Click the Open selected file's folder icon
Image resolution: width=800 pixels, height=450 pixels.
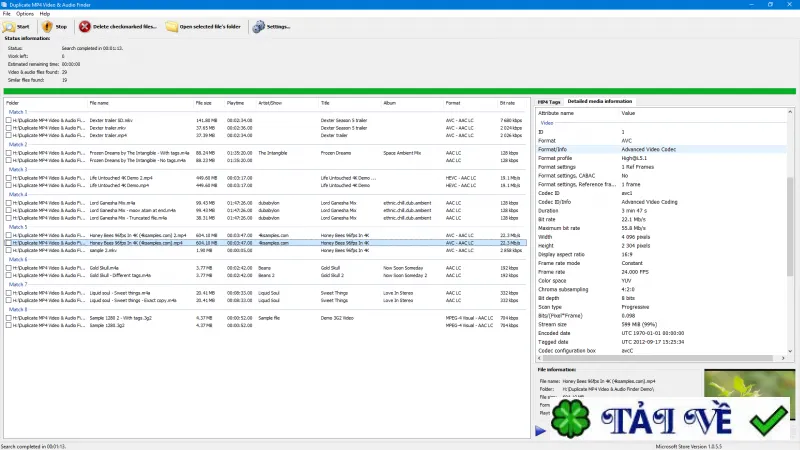[x=171, y=27]
